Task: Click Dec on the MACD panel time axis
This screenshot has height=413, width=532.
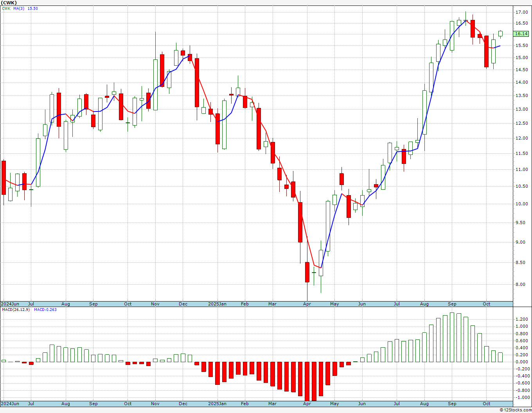Action: coord(183,404)
